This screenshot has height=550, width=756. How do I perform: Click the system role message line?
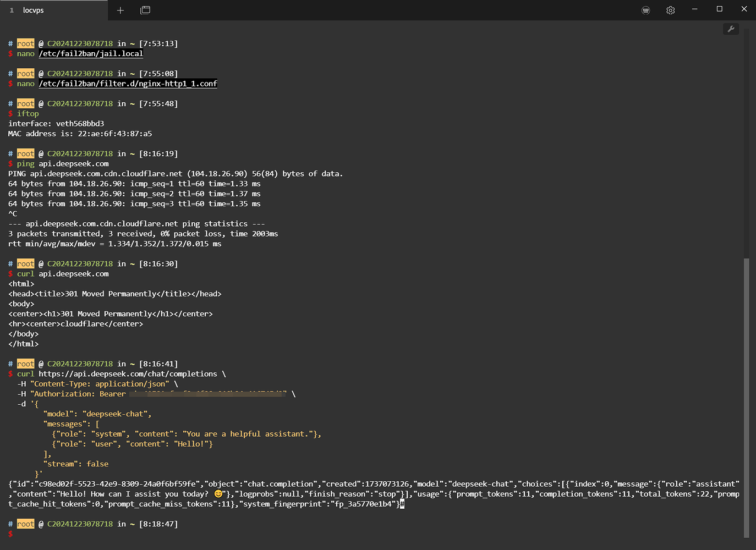click(x=187, y=434)
